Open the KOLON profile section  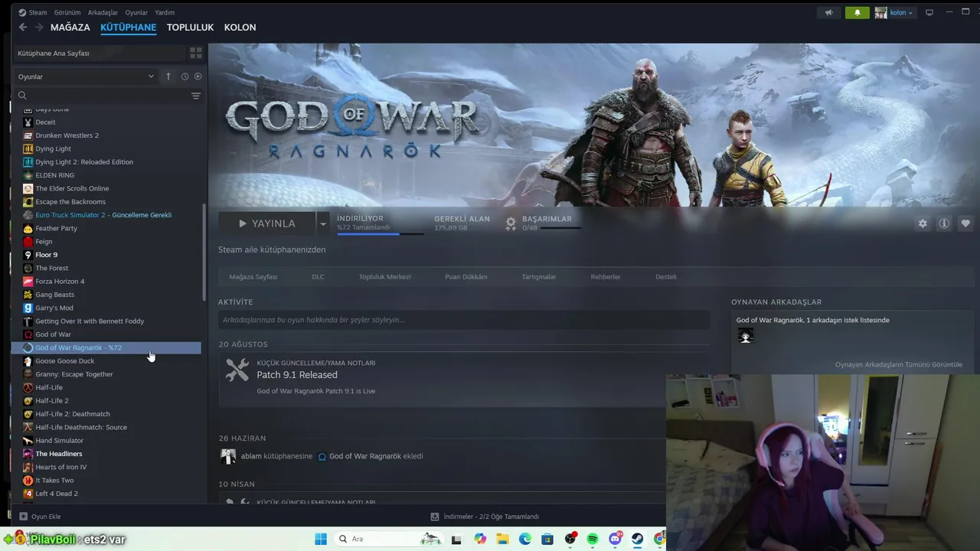tap(240, 28)
